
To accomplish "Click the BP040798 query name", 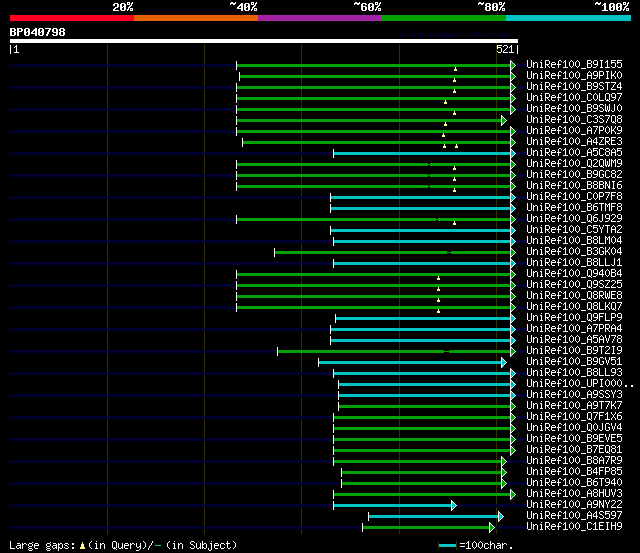I will pos(38,32).
